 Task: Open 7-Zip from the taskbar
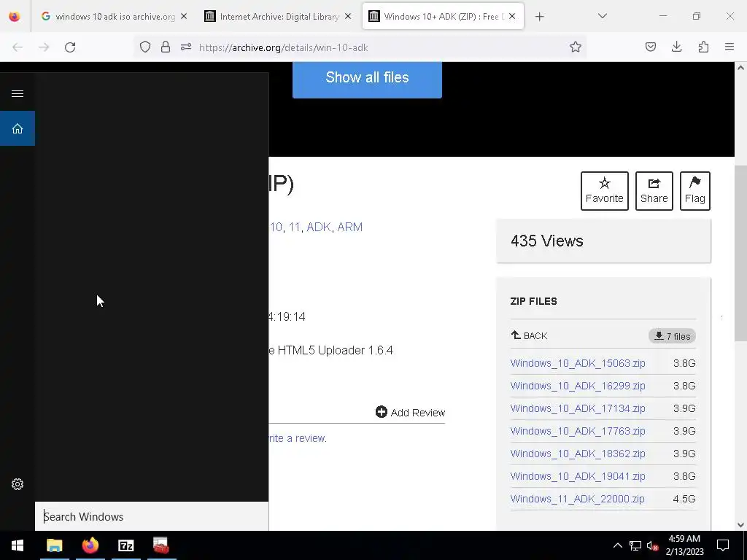[125, 545]
